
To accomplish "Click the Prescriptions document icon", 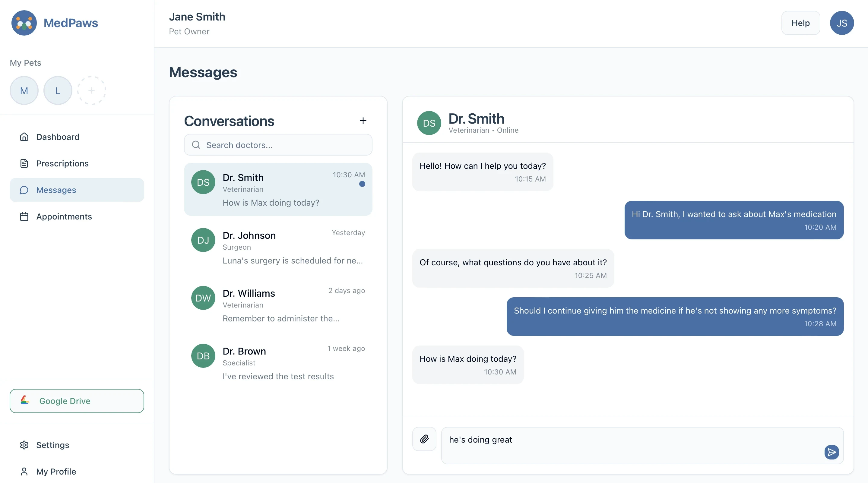I will [x=24, y=163].
